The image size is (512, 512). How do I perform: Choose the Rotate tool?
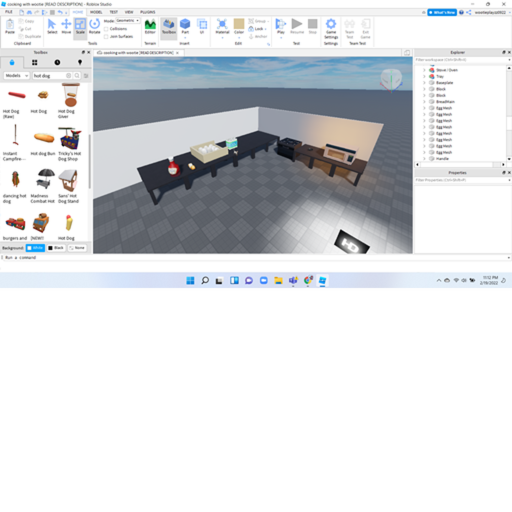94,26
